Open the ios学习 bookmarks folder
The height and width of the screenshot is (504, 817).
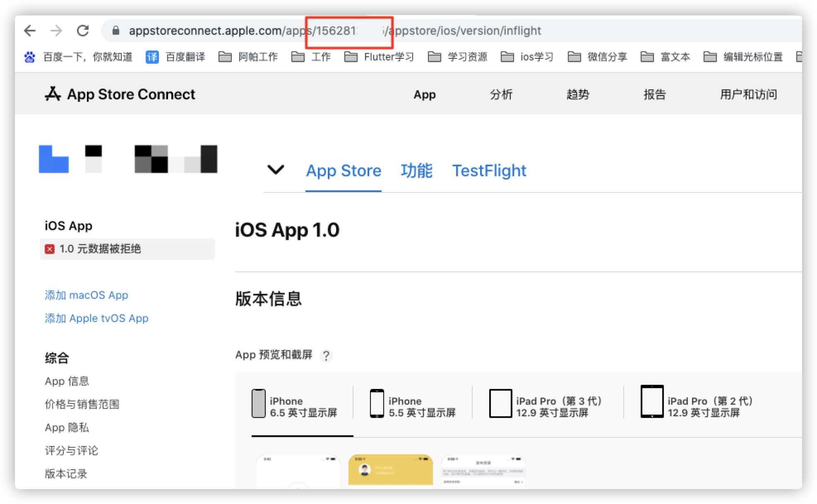527,57
